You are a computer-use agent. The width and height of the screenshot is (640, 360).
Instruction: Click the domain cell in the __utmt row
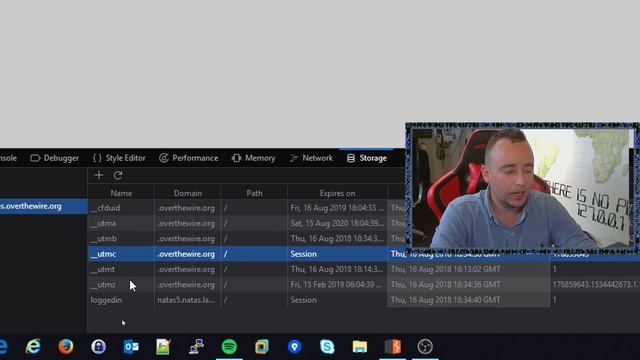click(188, 269)
